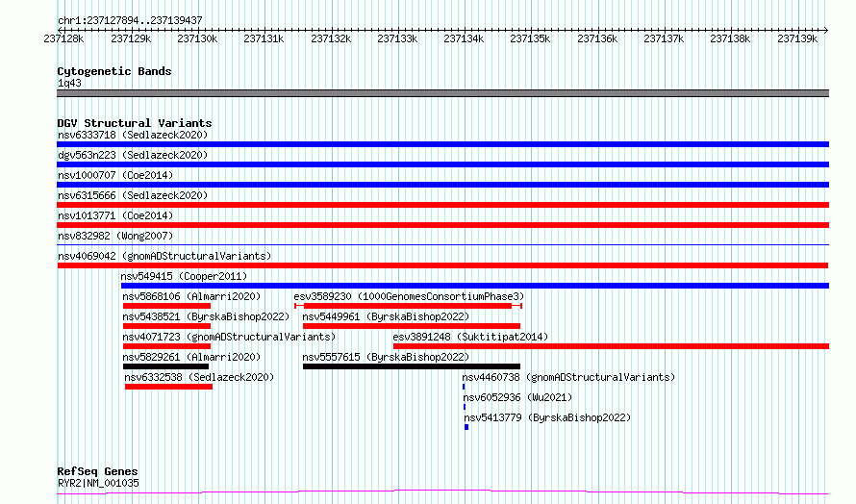Click the blue bar for nsv549415

pos(475,286)
